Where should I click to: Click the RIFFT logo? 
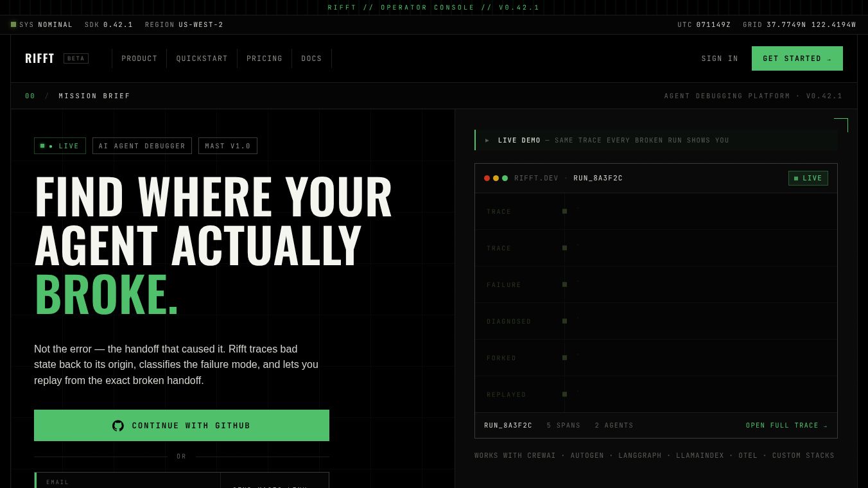(40, 58)
